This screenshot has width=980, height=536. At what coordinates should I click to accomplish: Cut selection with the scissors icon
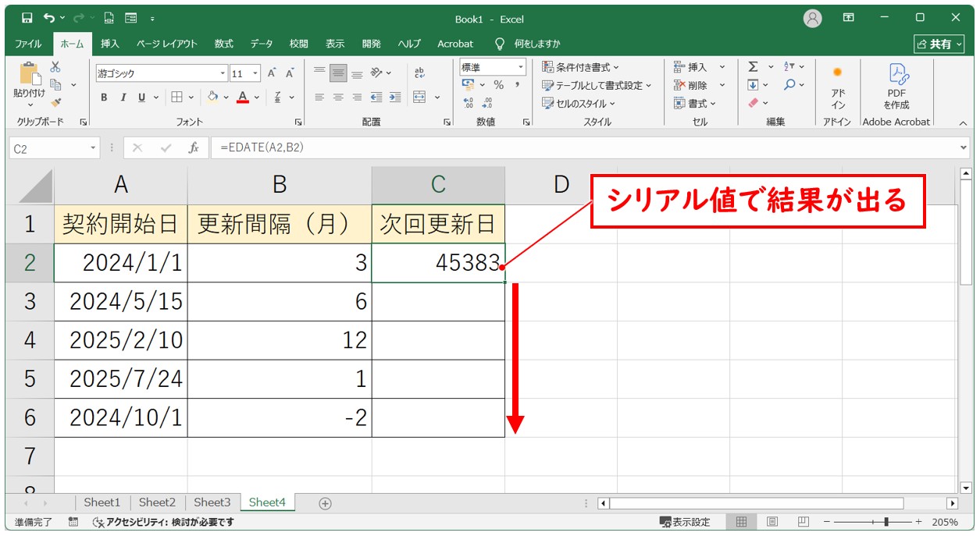coord(55,67)
